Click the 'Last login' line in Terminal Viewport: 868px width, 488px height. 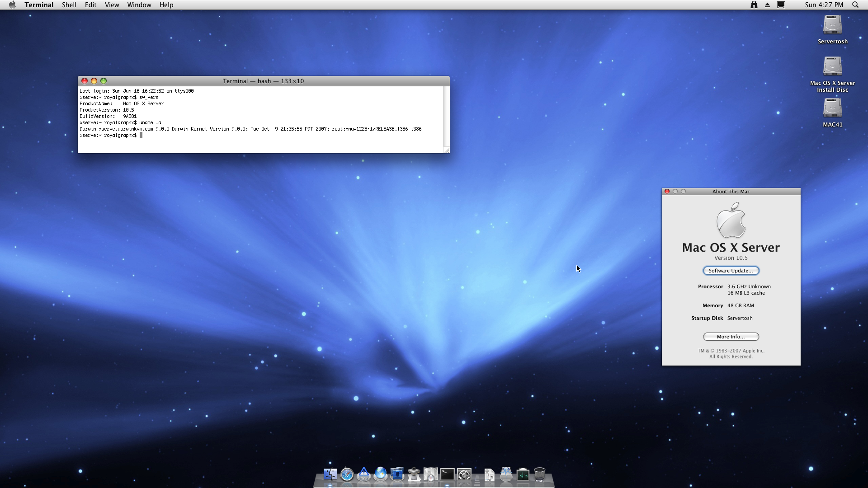click(x=137, y=91)
